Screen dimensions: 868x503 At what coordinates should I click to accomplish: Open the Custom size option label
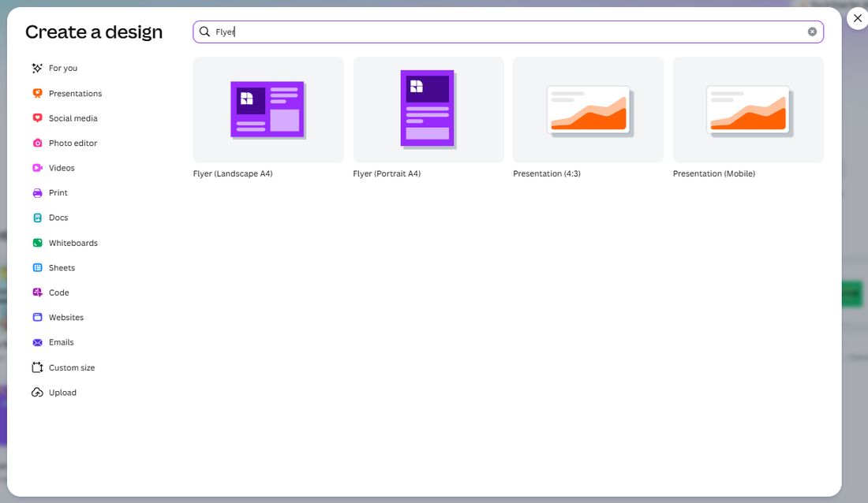point(72,367)
